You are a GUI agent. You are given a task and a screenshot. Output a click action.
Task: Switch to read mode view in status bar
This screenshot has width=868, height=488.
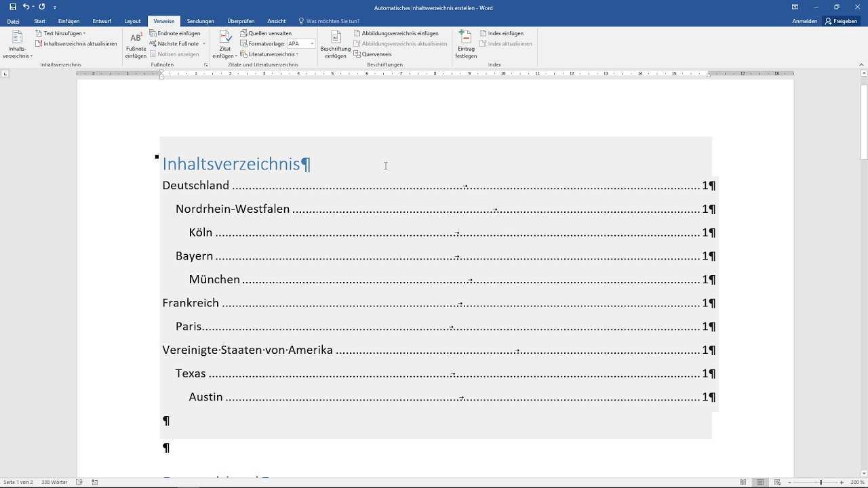(x=743, y=482)
